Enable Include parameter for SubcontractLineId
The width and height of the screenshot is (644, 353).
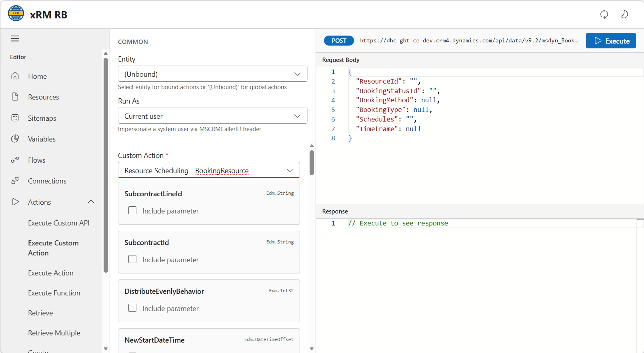coord(132,211)
